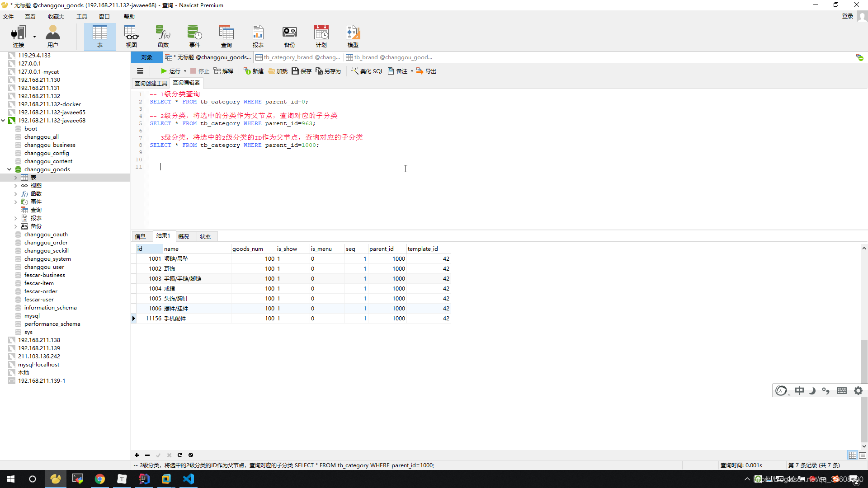Image resolution: width=868 pixels, height=488 pixels.
Task: Expand the Functions (函数) node
Action: (x=16, y=194)
